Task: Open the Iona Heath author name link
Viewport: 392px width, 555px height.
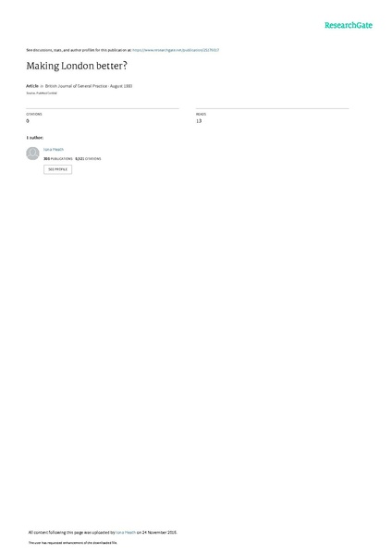Action: pos(54,149)
